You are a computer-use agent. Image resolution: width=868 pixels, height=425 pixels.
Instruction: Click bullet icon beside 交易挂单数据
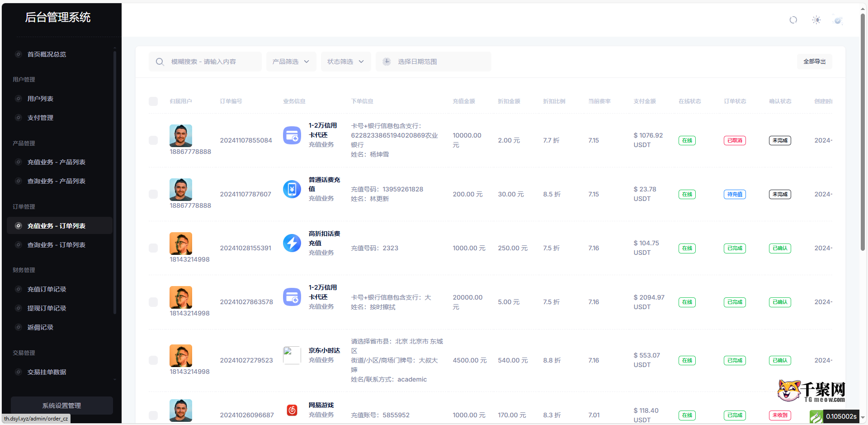click(x=19, y=372)
